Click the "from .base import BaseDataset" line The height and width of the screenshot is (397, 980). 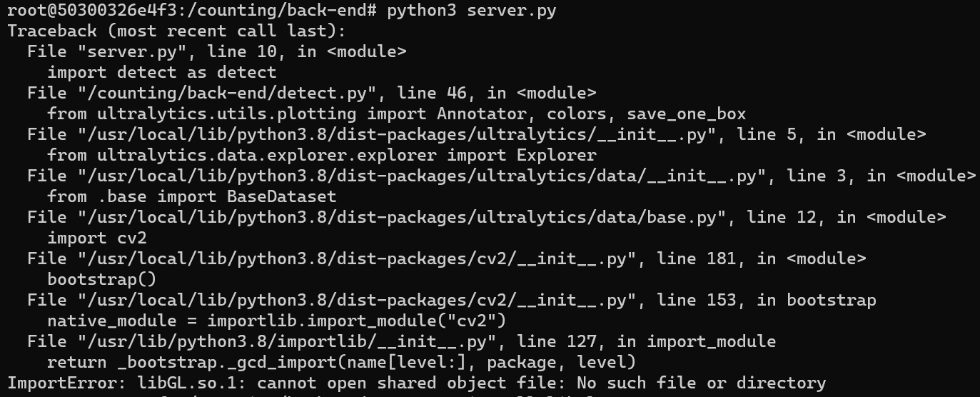pyautogui.click(x=191, y=197)
